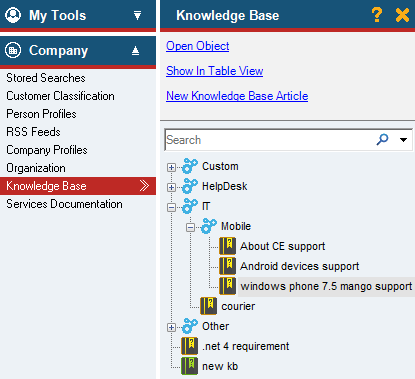Select the new kb article
The height and width of the screenshot is (379, 415).
220,366
